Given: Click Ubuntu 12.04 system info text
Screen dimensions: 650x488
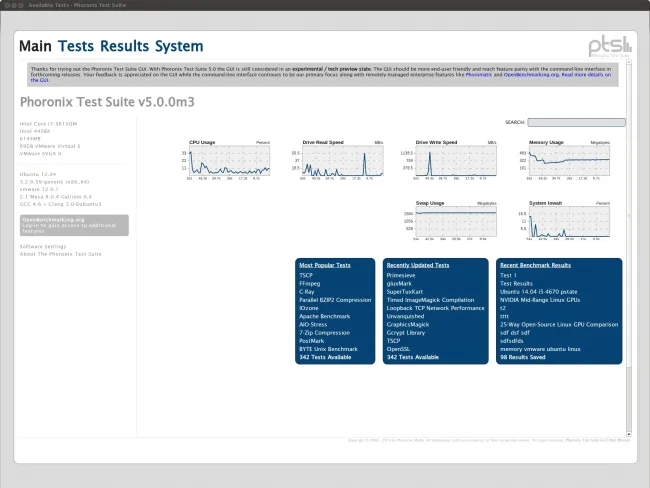Looking at the screenshot, I should tap(38, 175).
